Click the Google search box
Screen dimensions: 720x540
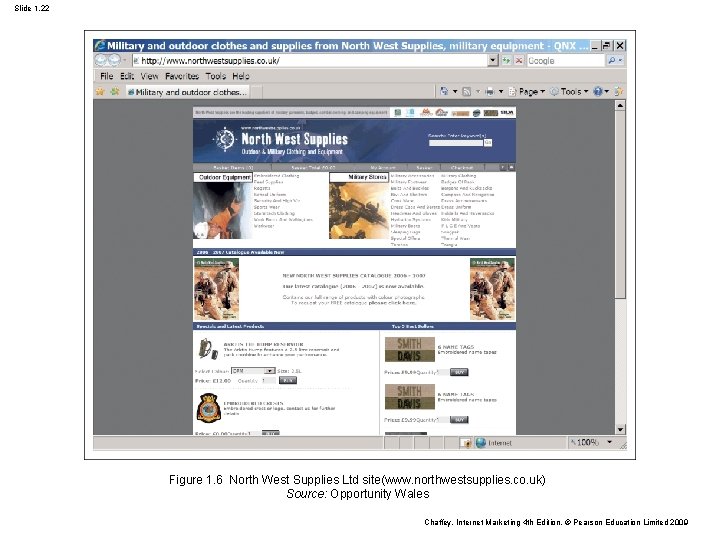565,61
